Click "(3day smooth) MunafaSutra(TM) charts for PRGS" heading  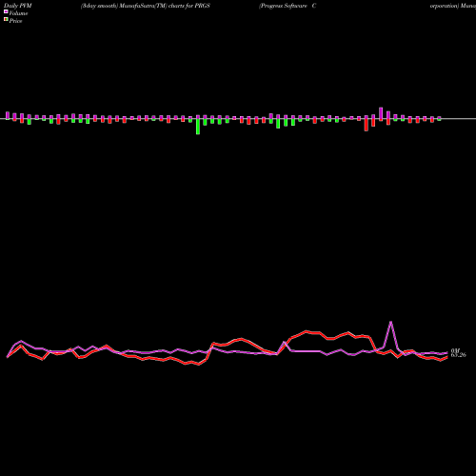pos(146,6)
